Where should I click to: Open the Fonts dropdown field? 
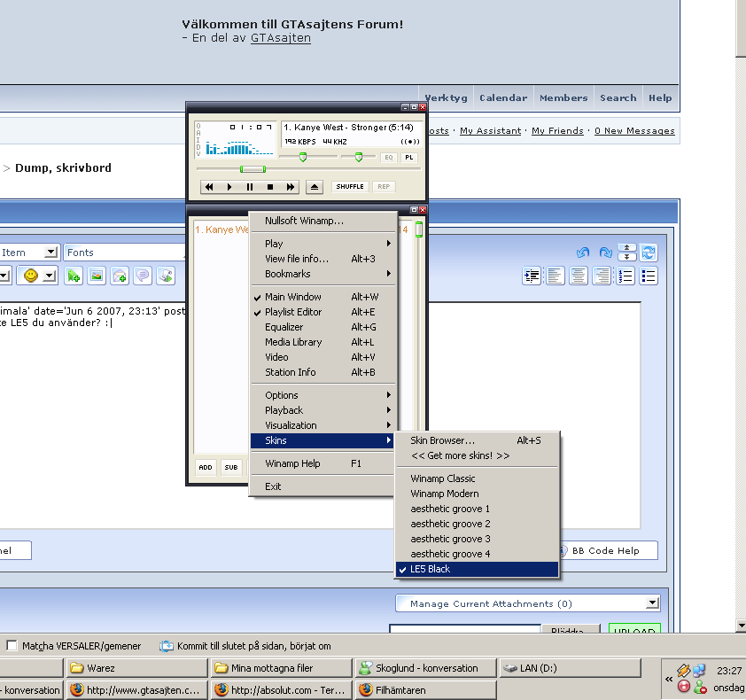(x=125, y=253)
